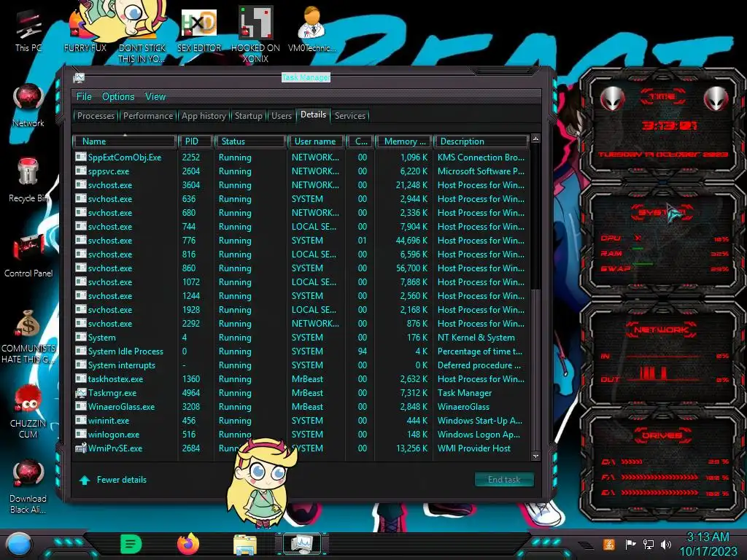The image size is (747, 560).
Task: Click the Start orb button
Action: 19,545
